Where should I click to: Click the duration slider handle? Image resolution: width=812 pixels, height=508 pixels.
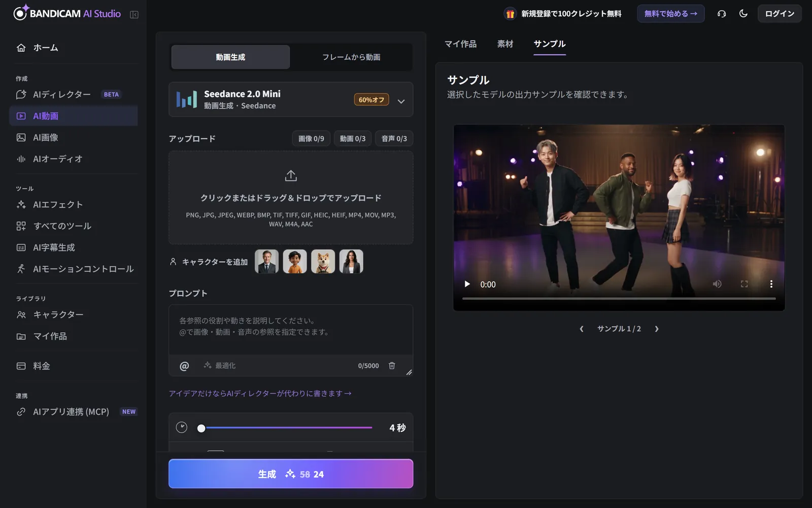(201, 428)
